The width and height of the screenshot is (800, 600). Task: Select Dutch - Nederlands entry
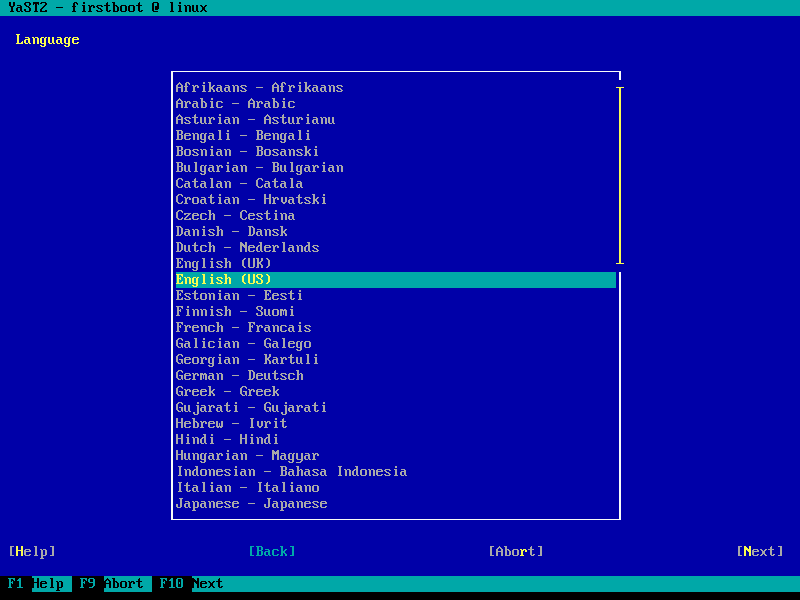click(x=247, y=247)
